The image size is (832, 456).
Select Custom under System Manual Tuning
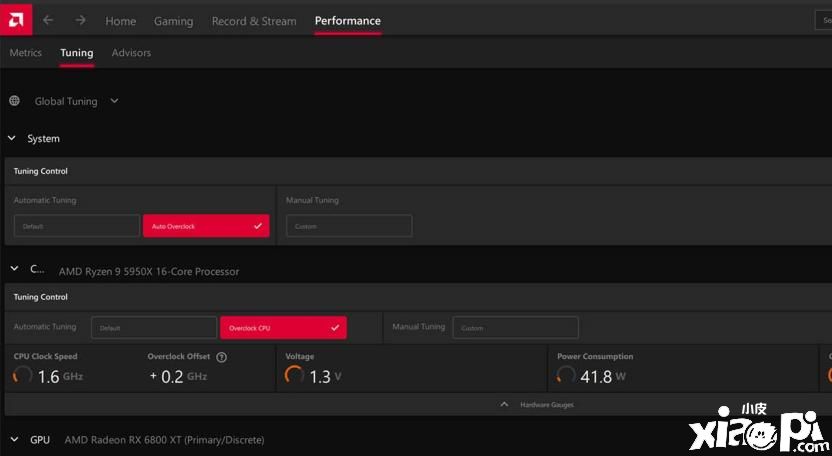pos(349,226)
